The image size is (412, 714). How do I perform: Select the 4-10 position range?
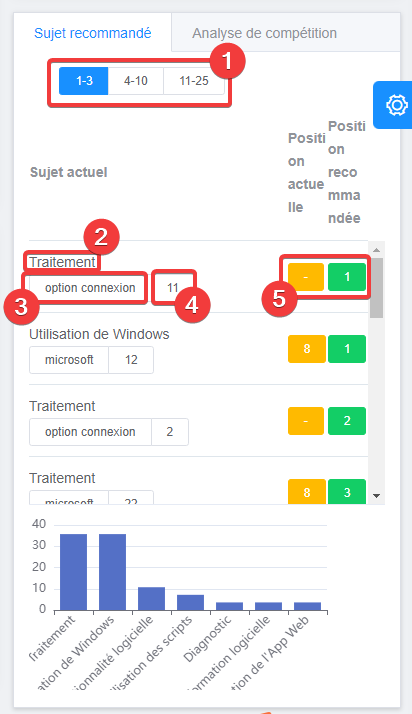tap(136, 81)
